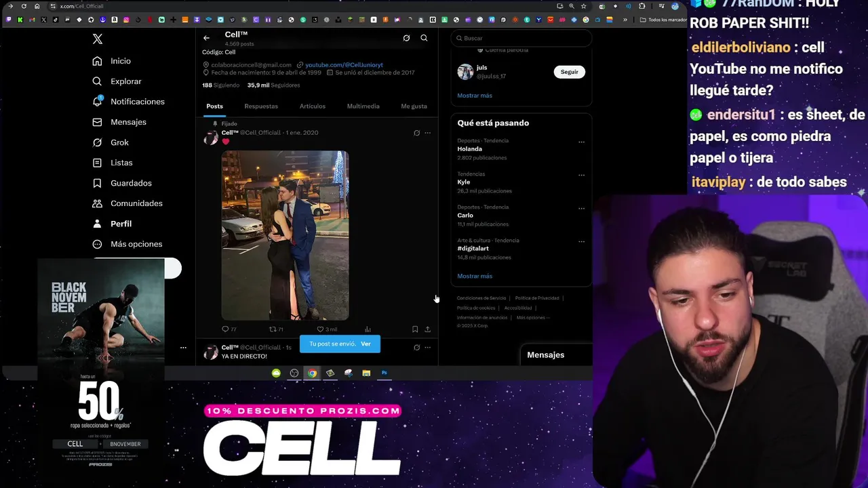Toggle the bookmark on the pinned post
Image resolution: width=868 pixels, height=488 pixels.
click(x=415, y=329)
